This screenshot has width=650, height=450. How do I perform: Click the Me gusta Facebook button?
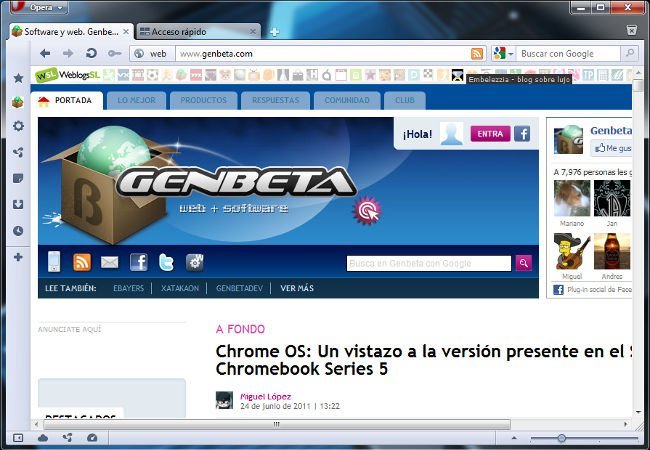[611, 148]
